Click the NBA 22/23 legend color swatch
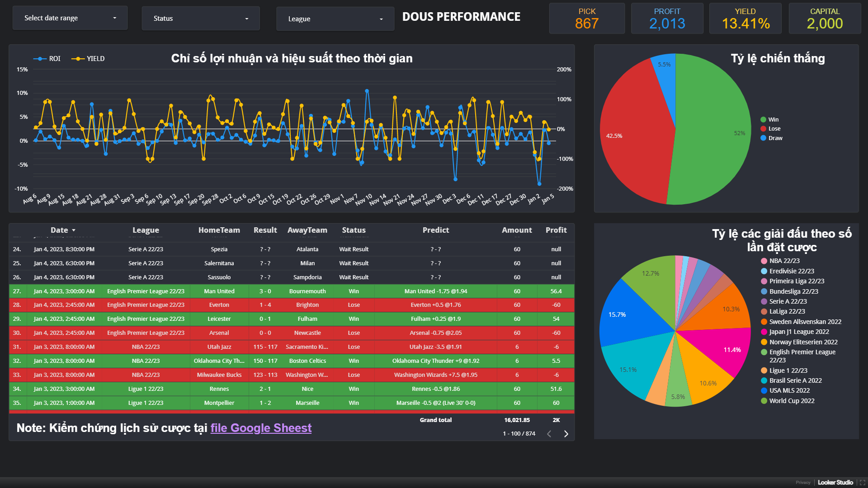This screenshot has width=868, height=488. pos(764,261)
